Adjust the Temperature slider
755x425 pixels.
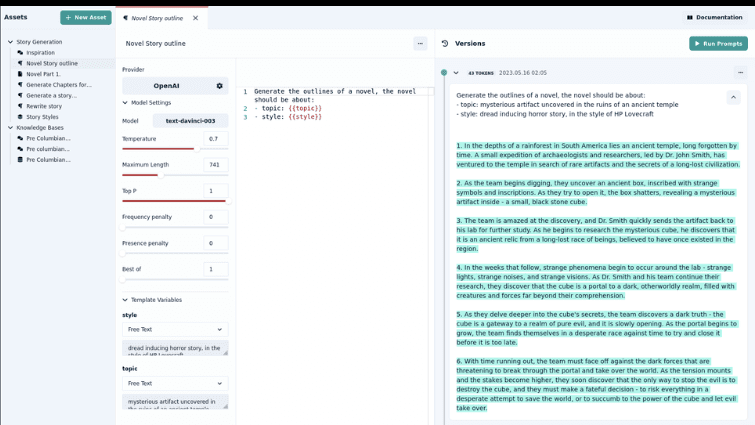[x=193, y=149]
